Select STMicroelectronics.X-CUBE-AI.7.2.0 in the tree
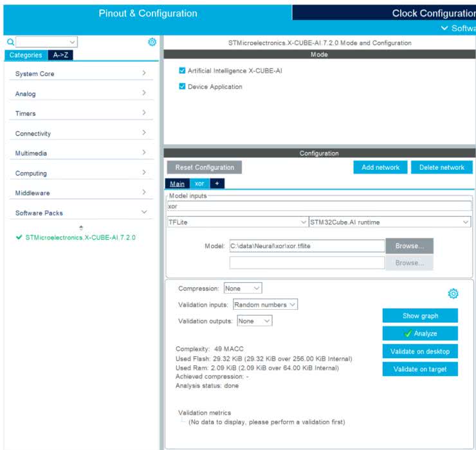This screenshot has width=476, height=450. (80, 237)
